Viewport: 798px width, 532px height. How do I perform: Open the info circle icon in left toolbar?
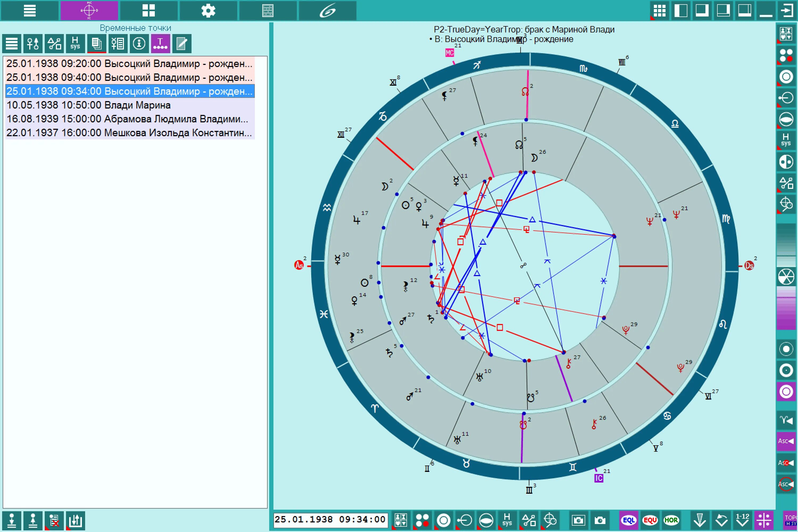pyautogui.click(x=139, y=44)
